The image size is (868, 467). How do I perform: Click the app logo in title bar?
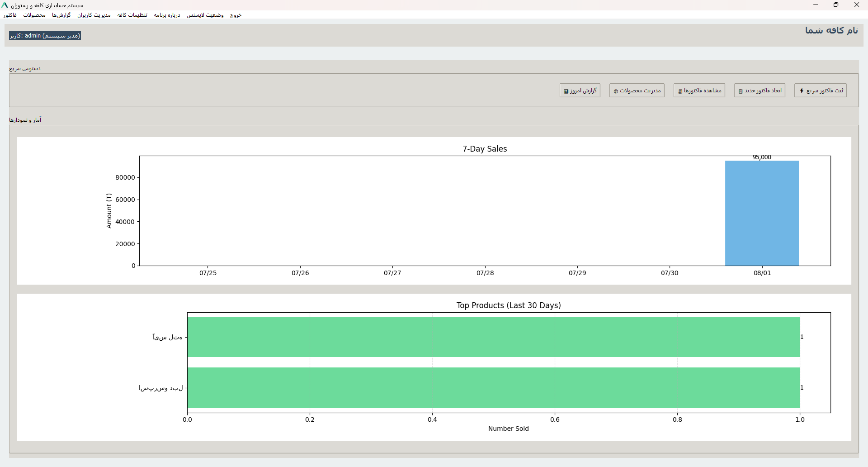pos(5,5)
